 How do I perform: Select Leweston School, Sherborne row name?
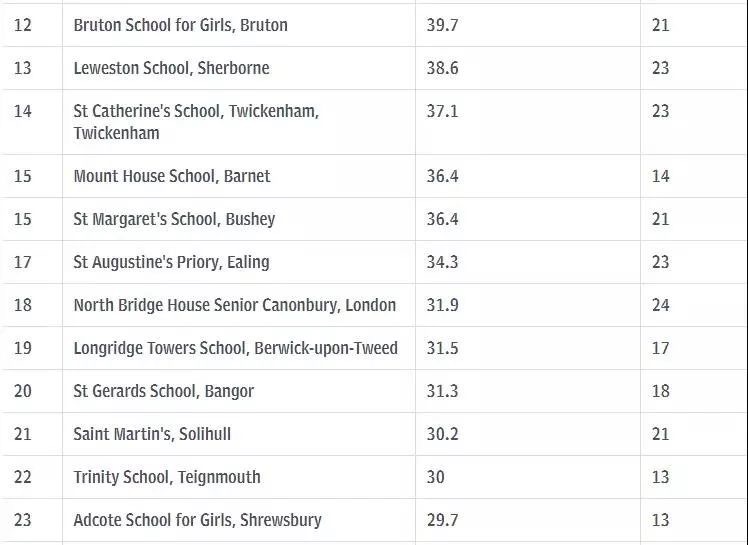[x=171, y=68]
